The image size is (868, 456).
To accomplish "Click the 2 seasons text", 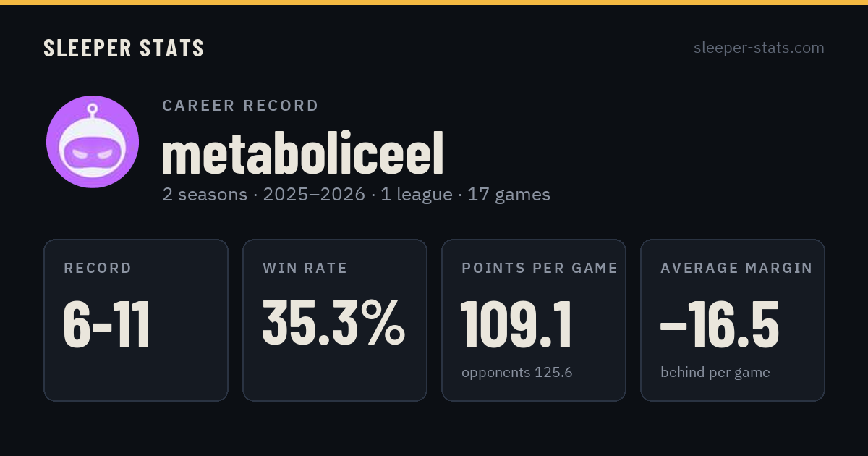I will (x=205, y=195).
